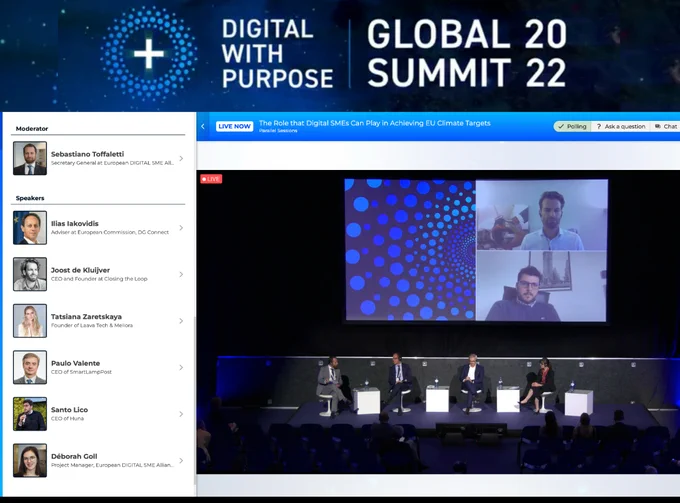Click the LIVE NOW badge
The height and width of the screenshot is (503, 680).
[x=234, y=126]
